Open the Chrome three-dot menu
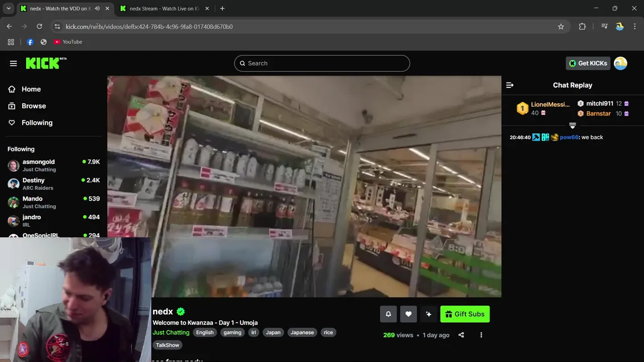The image size is (644, 362). [x=635, y=27]
